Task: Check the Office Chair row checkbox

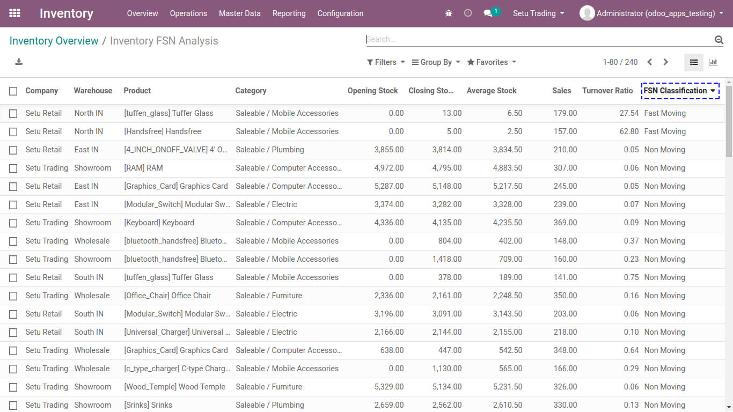Action: (13, 296)
